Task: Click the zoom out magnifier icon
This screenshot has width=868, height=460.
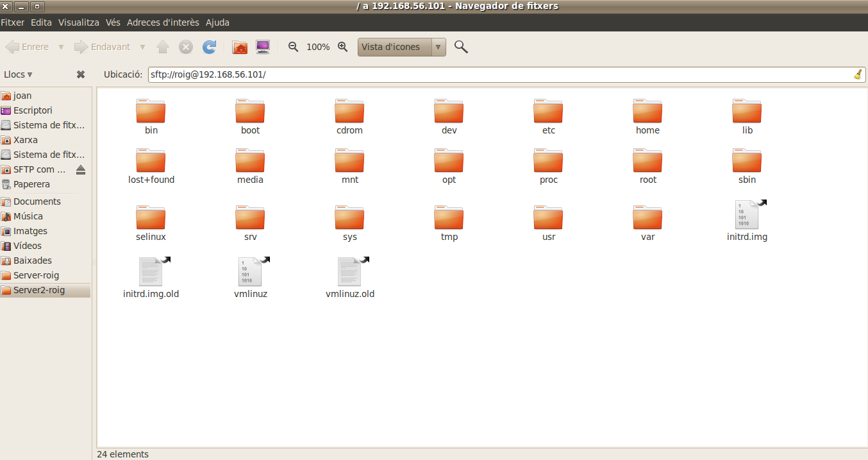Action: pos(294,47)
